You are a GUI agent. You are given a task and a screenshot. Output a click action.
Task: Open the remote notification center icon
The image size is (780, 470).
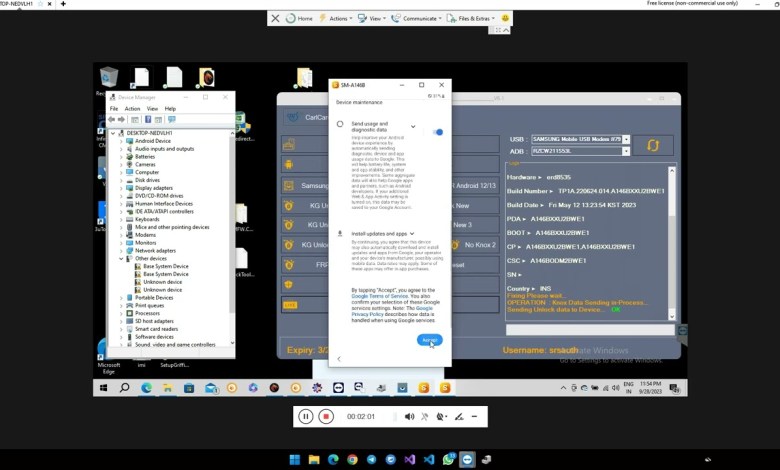675,388
